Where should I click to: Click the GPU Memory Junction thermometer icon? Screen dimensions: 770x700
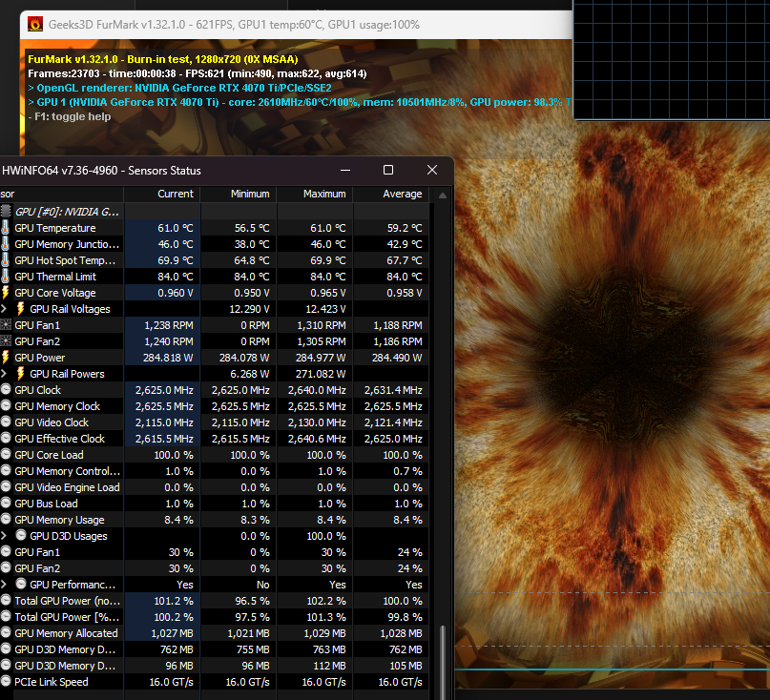(6, 243)
